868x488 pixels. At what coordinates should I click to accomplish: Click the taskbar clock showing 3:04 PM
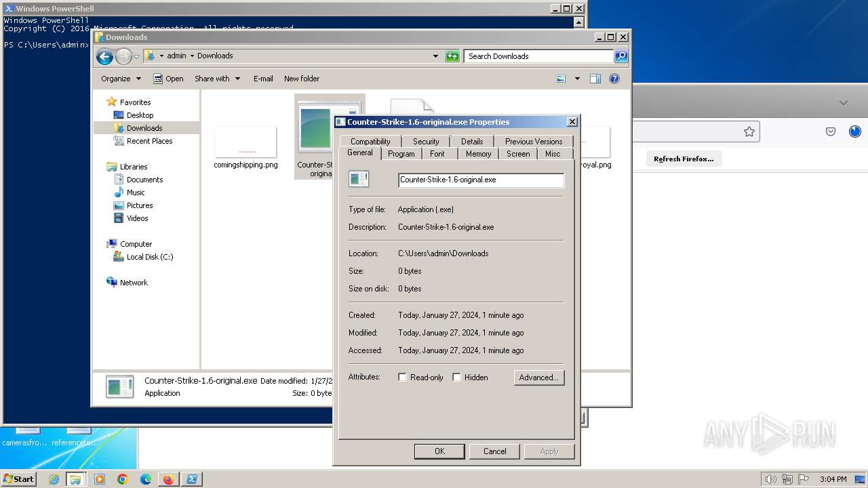(x=833, y=479)
